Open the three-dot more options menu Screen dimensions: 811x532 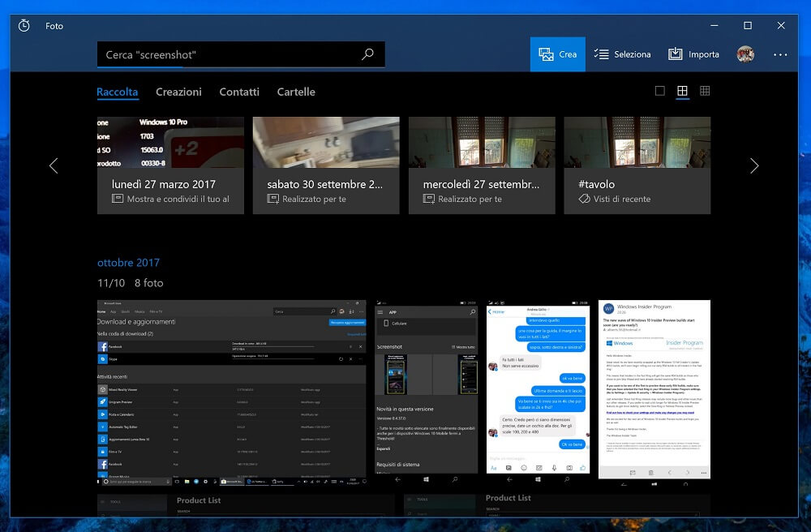pos(780,54)
